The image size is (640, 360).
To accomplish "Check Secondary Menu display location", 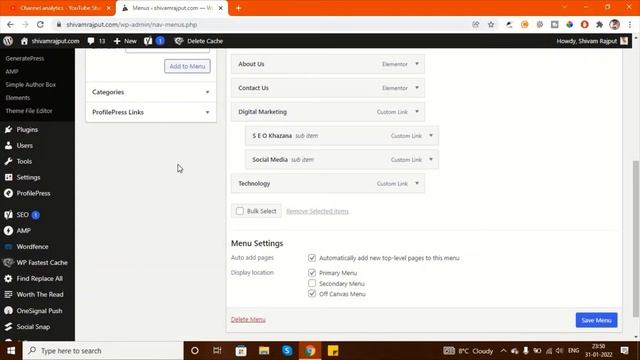I will click(x=312, y=283).
